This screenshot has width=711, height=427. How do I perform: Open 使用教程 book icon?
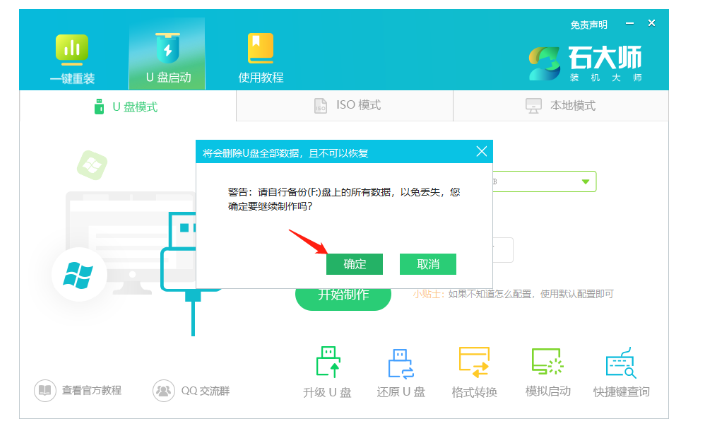coord(260,50)
